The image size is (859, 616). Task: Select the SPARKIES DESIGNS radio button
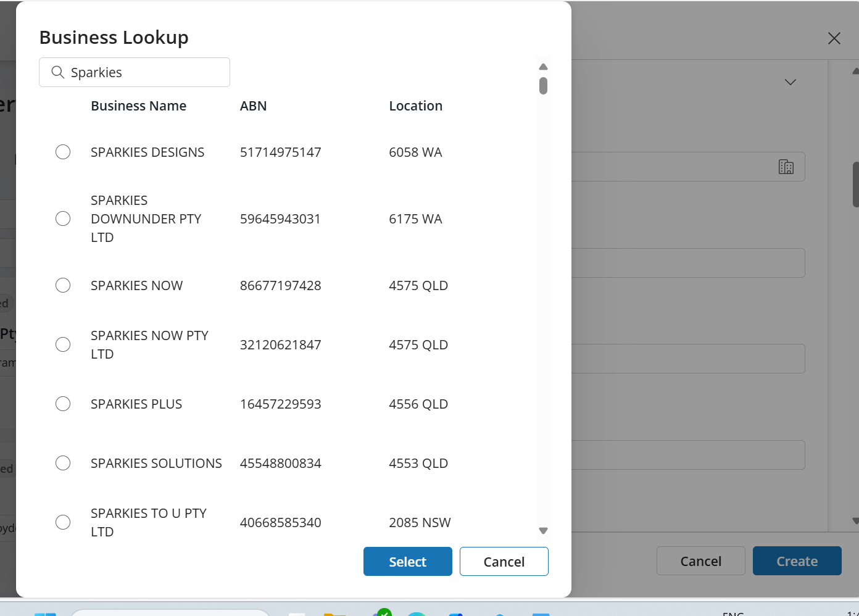[x=63, y=152]
